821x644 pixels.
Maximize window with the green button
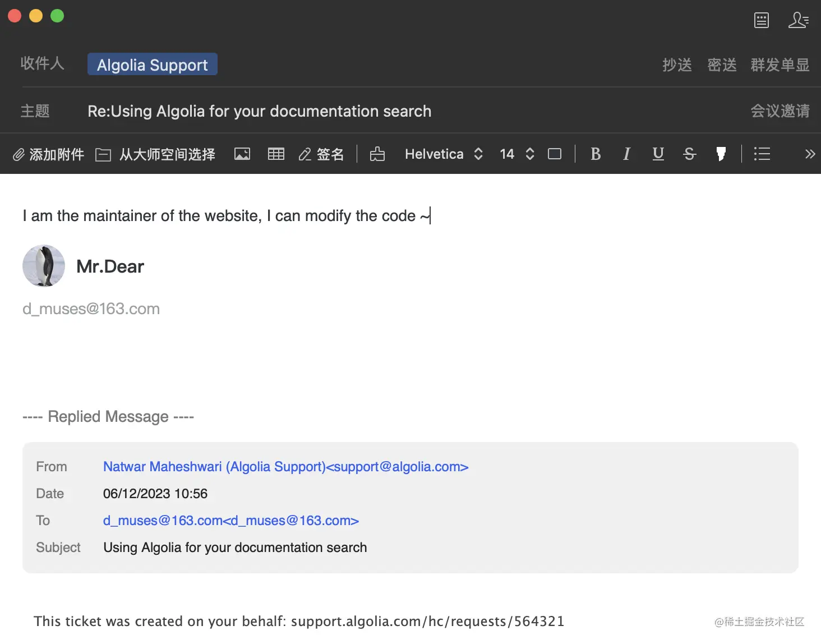click(57, 16)
